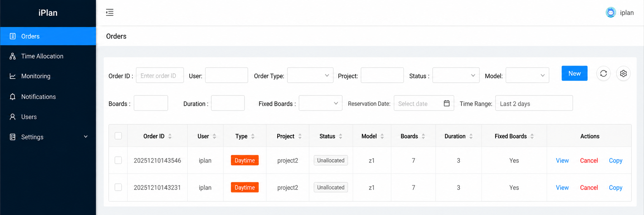Open Notifications in the sidebar

(48, 97)
